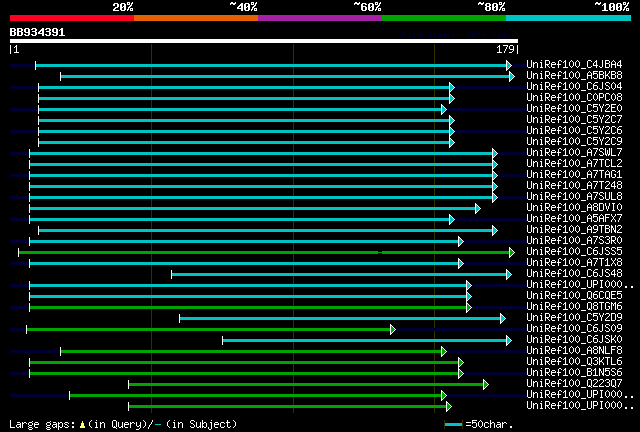Select the UniRef100_A7T248 label
The image size is (640, 432).
coord(574,186)
